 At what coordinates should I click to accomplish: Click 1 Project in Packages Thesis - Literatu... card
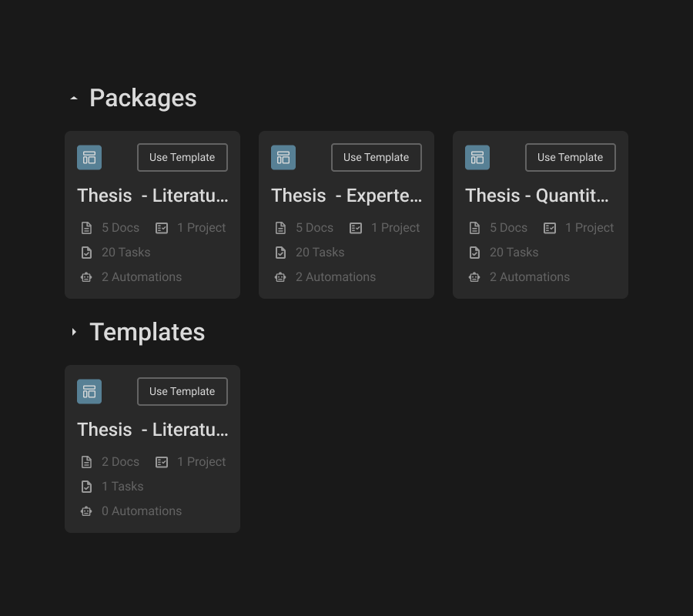pyautogui.click(x=201, y=228)
